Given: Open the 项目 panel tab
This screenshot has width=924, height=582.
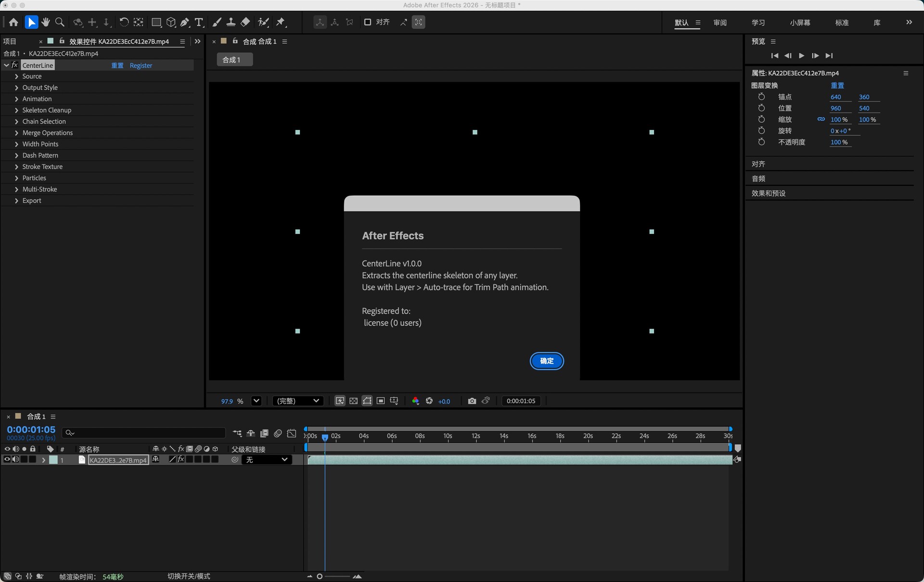Looking at the screenshot, I should coord(10,41).
